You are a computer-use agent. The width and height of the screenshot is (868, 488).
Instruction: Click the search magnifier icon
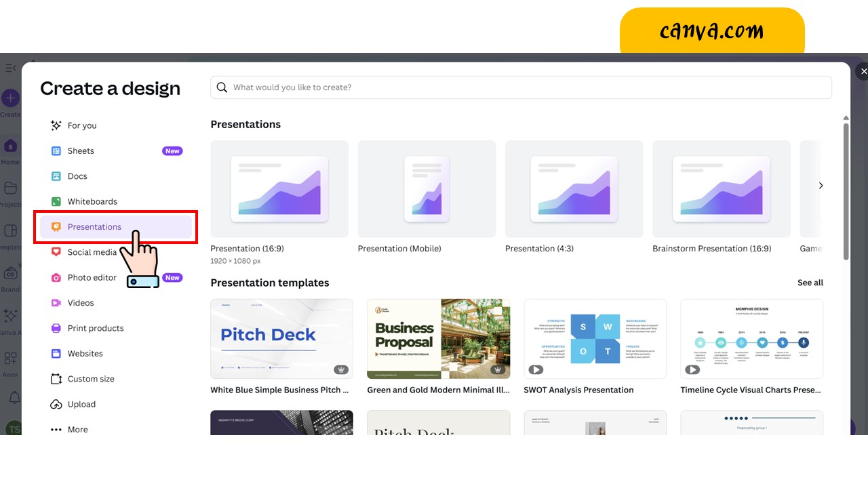click(x=222, y=87)
